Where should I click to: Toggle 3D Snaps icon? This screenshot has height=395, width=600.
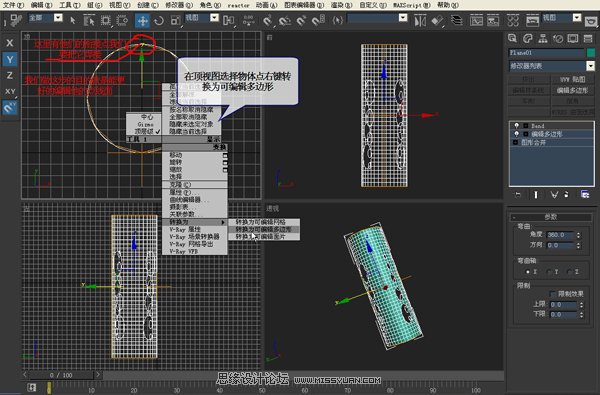click(267, 20)
